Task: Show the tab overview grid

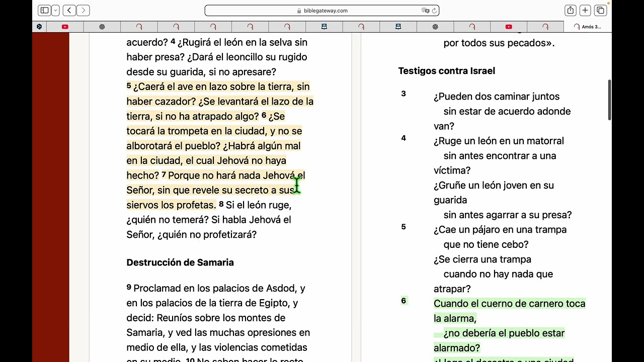Action: click(600, 10)
